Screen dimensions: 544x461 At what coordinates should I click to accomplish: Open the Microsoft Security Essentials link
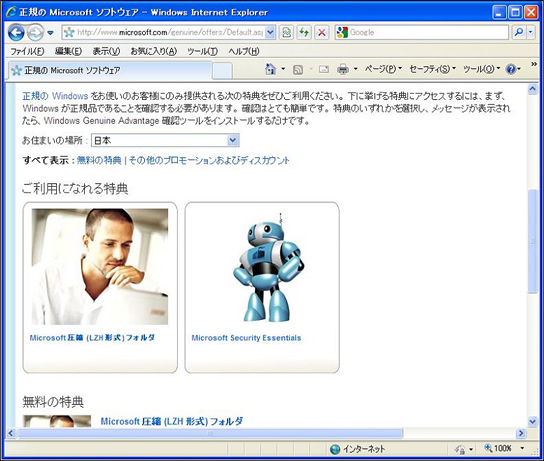tap(246, 338)
